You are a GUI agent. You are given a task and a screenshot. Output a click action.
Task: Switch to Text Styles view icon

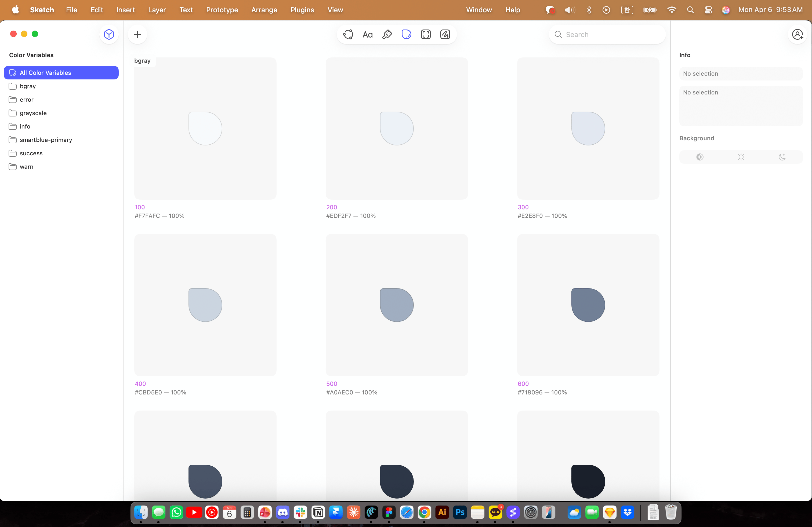[367, 34]
